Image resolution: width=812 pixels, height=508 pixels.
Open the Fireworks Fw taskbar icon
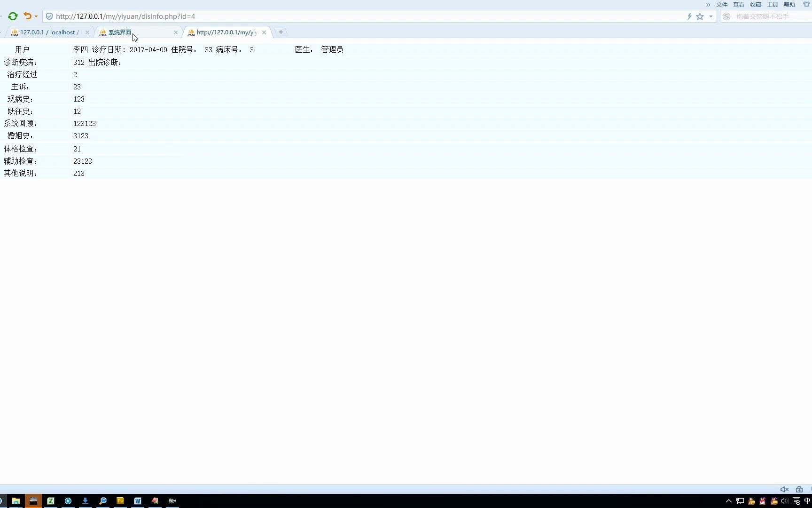click(x=120, y=501)
